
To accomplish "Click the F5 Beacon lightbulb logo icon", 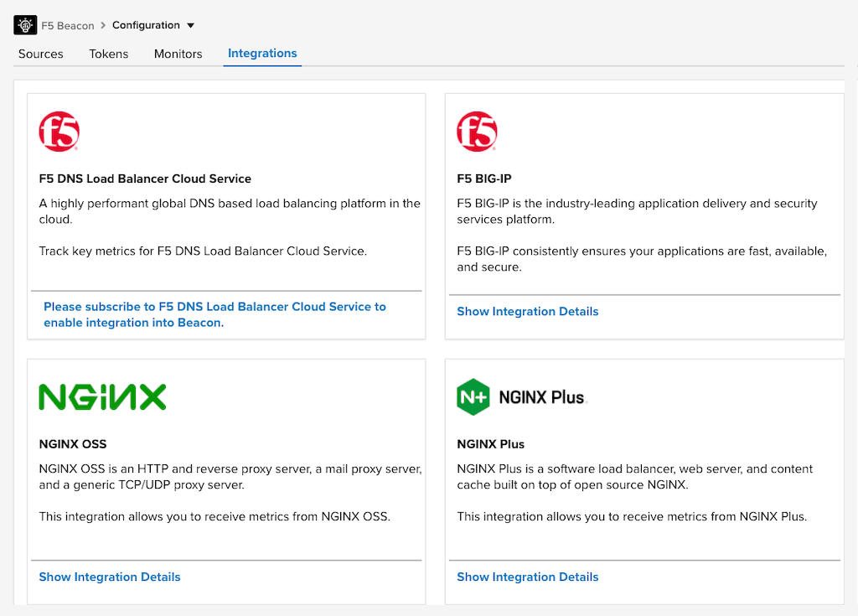I will [x=25, y=25].
